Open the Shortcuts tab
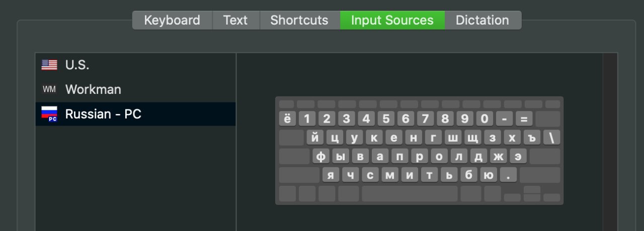 click(x=299, y=20)
